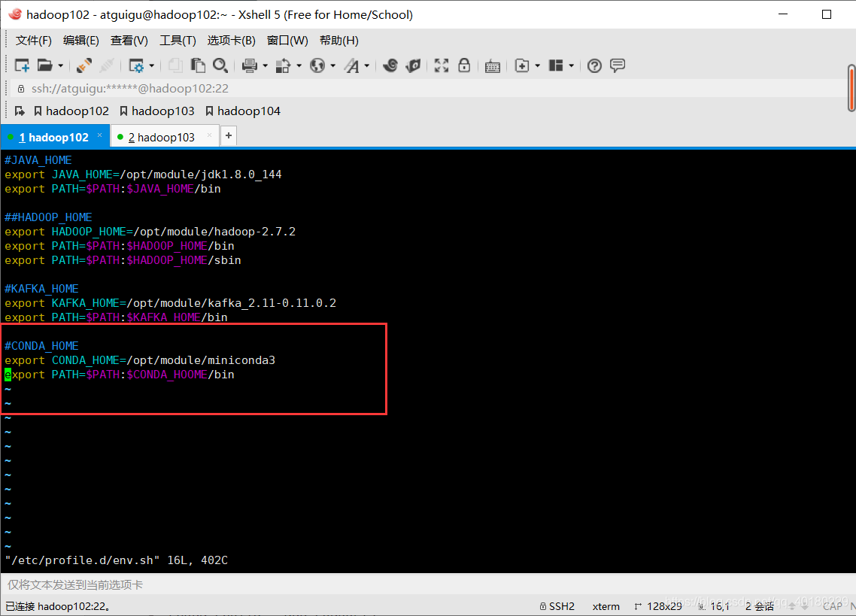Viewport: 856px width, 616px height.
Task: Open the help question mark icon
Action: click(x=594, y=65)
